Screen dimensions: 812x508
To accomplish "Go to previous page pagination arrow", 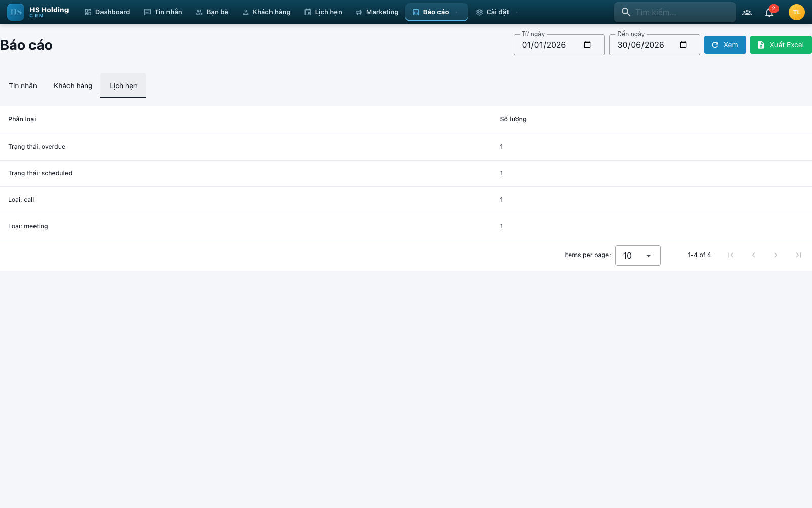I will (753, 255).
